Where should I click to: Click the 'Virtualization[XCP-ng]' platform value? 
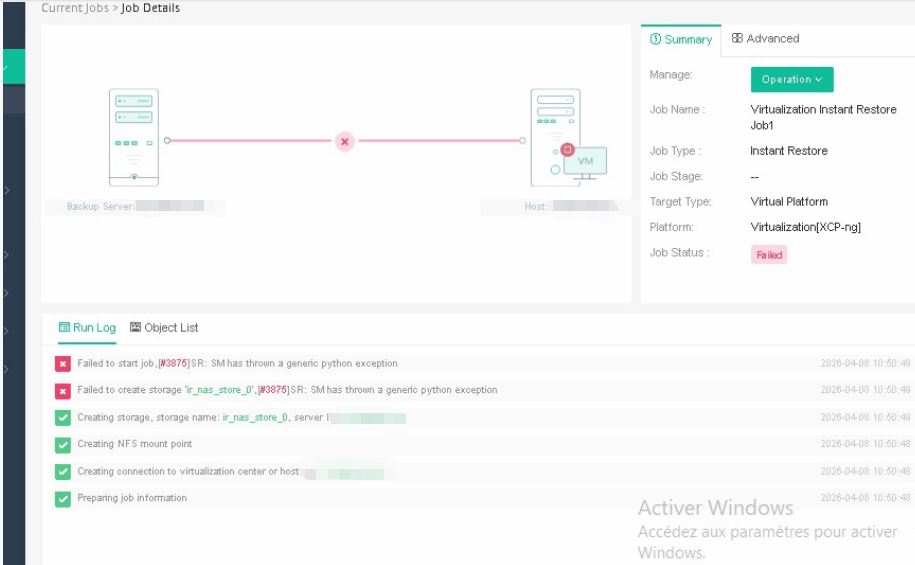(x=805, y=227)
